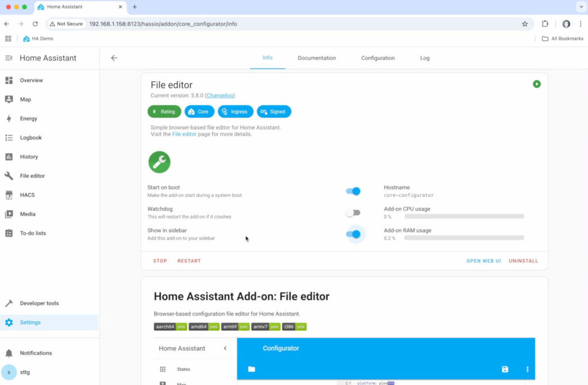Click the folder icon in Configurator preview
The width and height of the screenshot is (588, 385).
click(252, 369)
